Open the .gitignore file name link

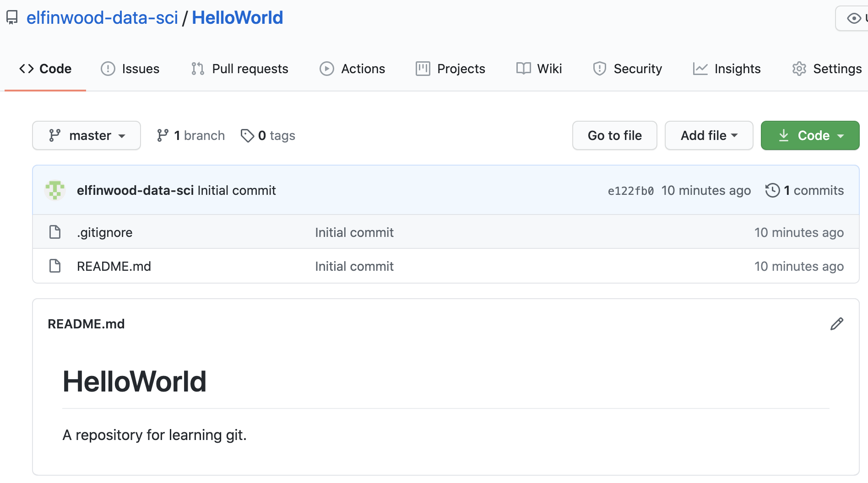pos(105,232)
